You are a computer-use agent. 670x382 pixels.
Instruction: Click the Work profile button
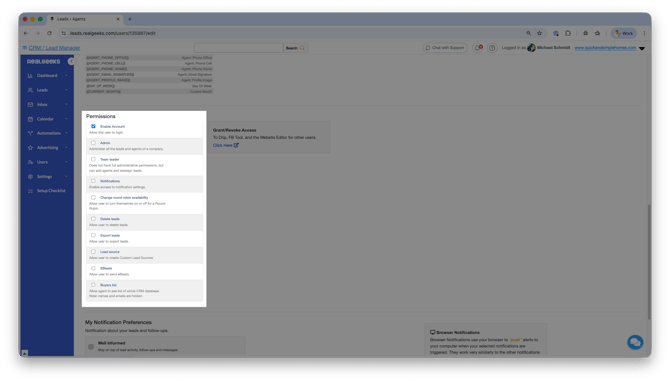624,33
